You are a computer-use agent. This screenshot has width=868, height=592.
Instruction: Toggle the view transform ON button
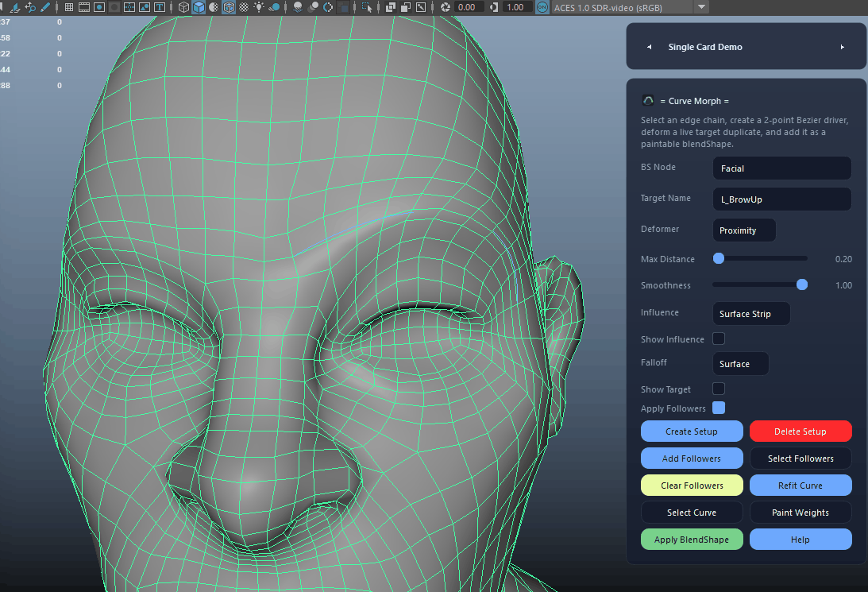[542, 7]
